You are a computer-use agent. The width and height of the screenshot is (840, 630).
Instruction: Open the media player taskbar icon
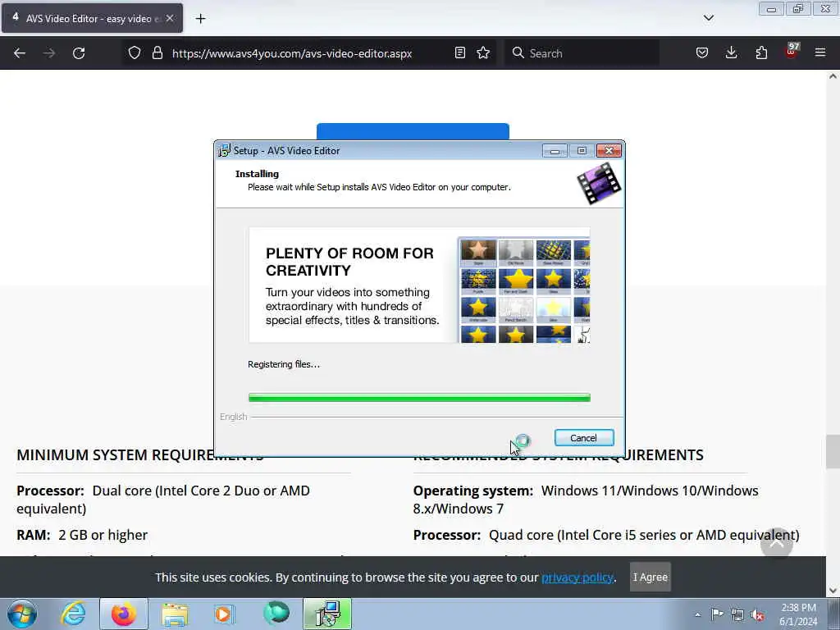point(223,614)
